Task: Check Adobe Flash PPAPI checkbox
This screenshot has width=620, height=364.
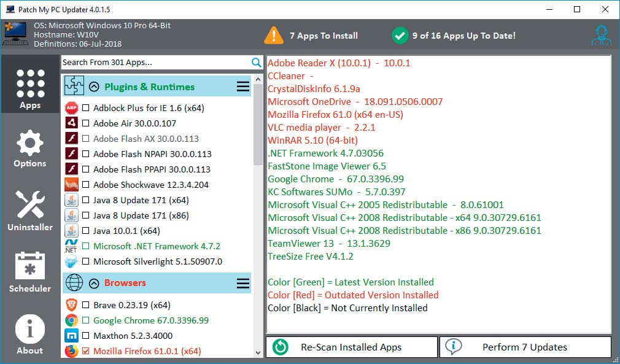Action: 85,169
